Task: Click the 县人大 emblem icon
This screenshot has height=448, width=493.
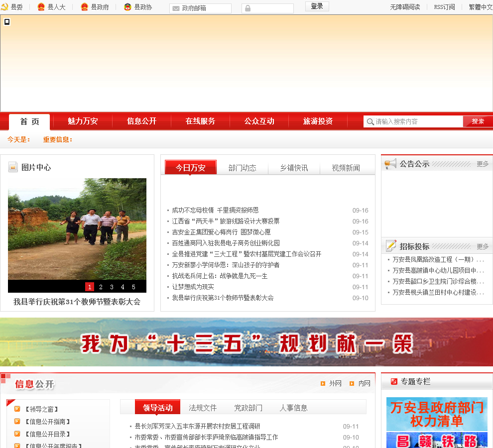Action: point(41,7)
